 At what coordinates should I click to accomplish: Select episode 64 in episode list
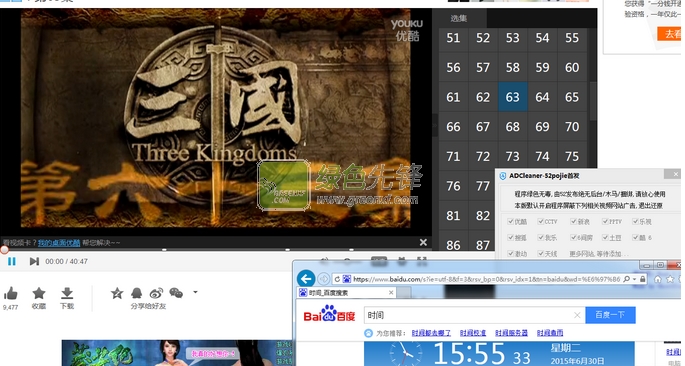click(542, 97)
